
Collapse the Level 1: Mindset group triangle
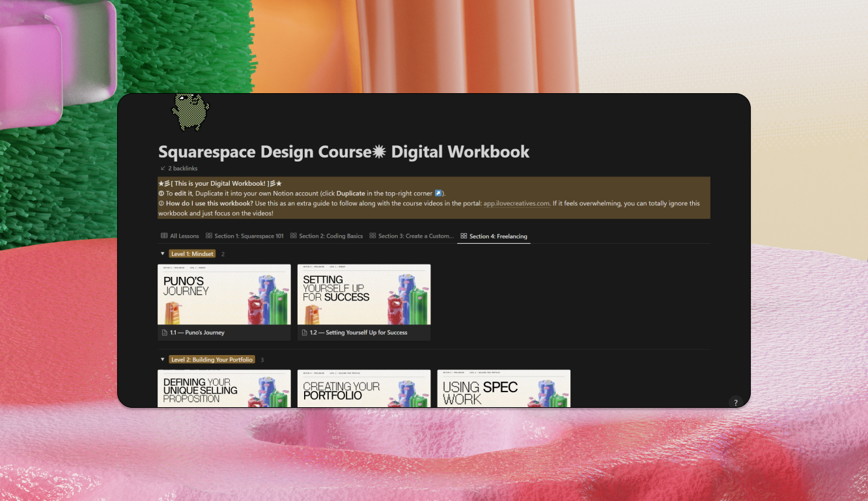[163, 254]
